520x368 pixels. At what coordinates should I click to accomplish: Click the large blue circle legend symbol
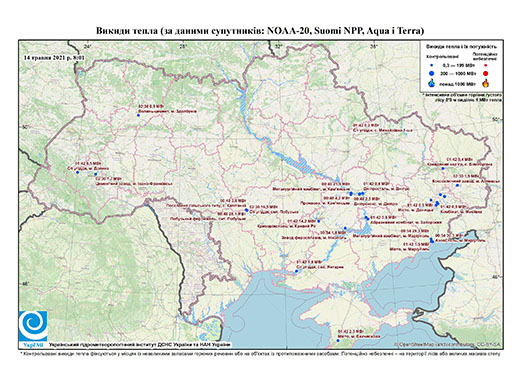(432, 73)
